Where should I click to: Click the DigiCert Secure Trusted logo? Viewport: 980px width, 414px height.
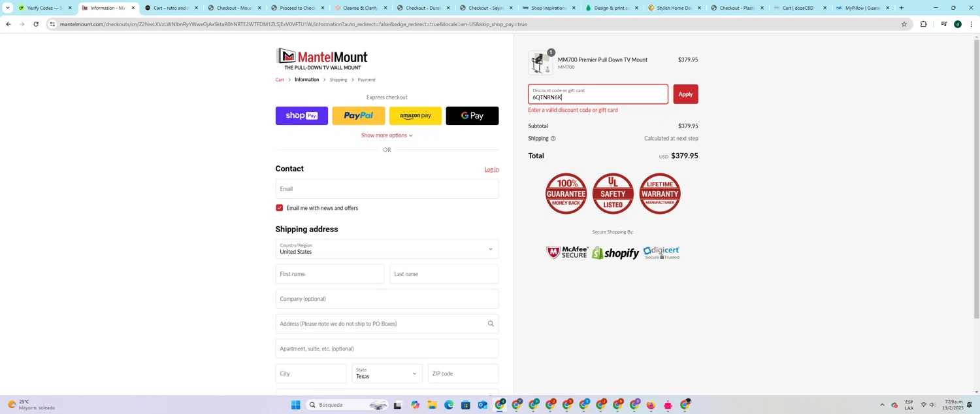pyautogui.click(x=661, y=252)
